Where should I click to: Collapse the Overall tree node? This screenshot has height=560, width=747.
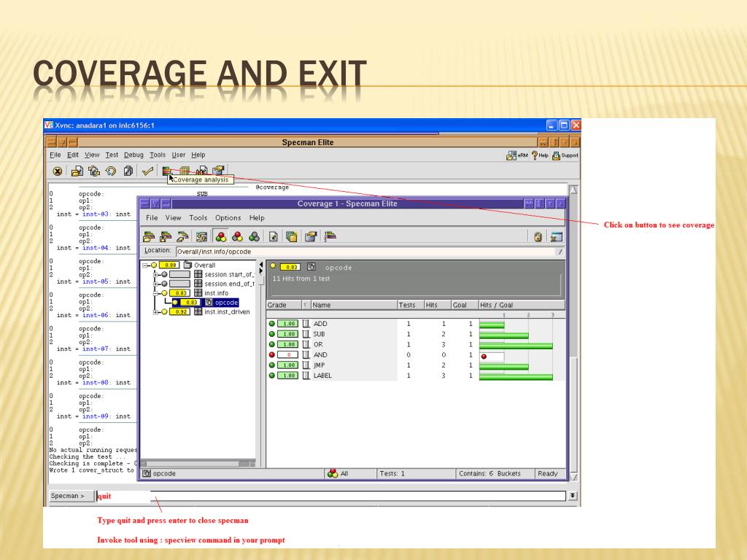(x=146, y=265)
